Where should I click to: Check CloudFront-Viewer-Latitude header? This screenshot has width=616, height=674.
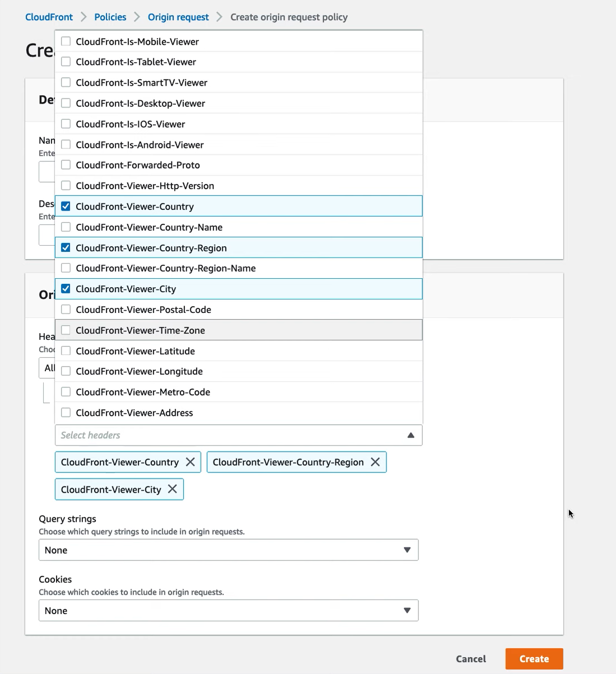click(66, 350)
